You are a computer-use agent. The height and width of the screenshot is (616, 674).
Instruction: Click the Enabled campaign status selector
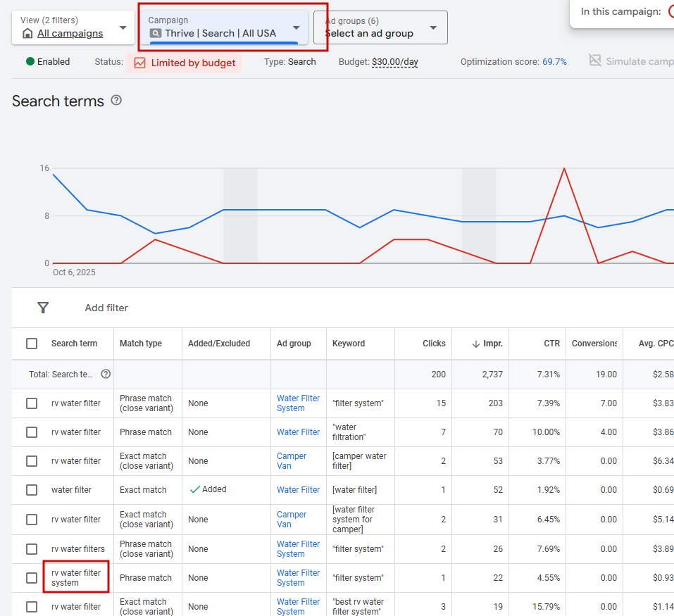click(48, 61)
